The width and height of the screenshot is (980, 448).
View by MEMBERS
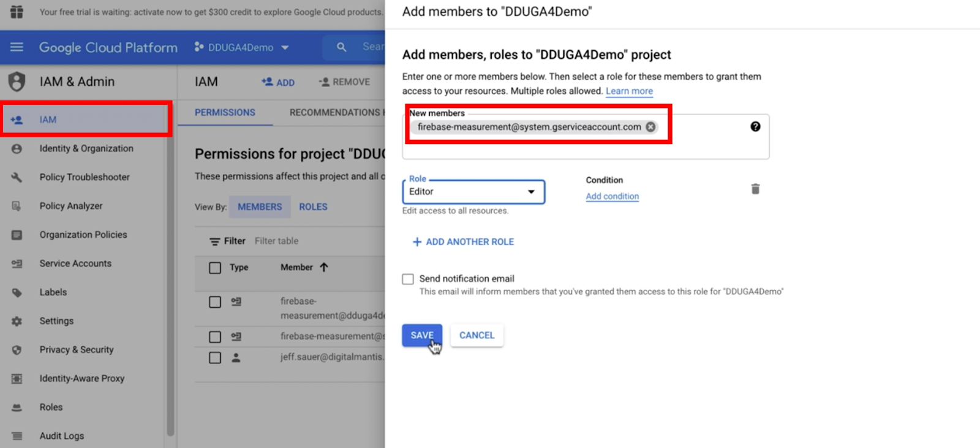pos(260,207)
